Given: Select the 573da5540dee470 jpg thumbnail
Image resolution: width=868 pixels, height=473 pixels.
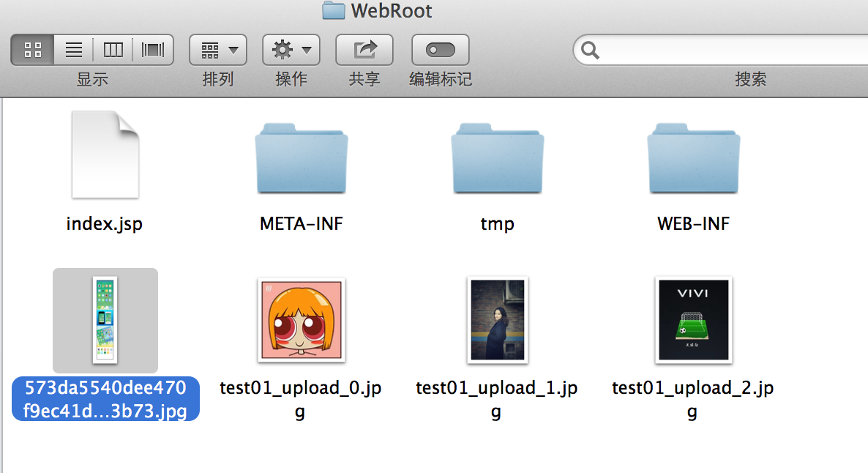Looking at the screenshot, I should click(105, 320).
